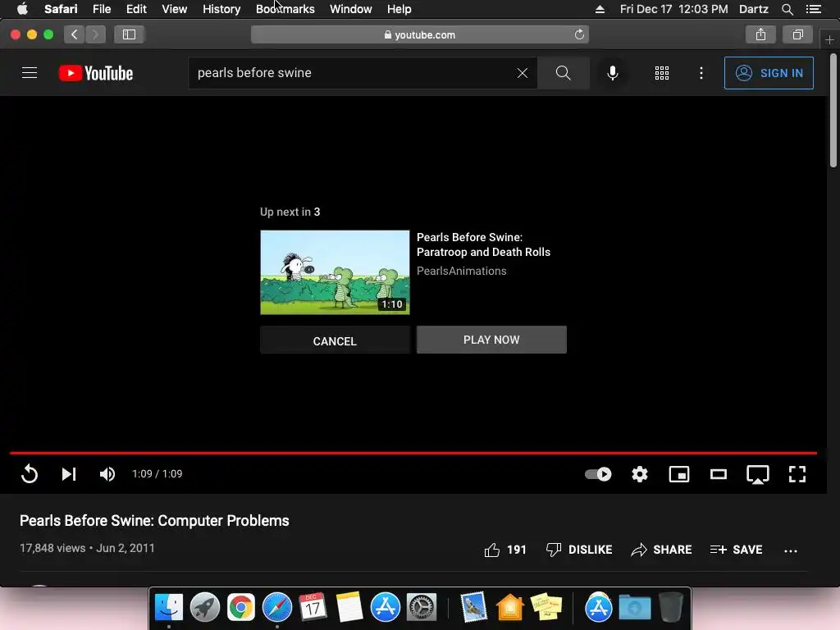Click the youtube.com address bar
840x630 pixels.
(x=419, y=34)
